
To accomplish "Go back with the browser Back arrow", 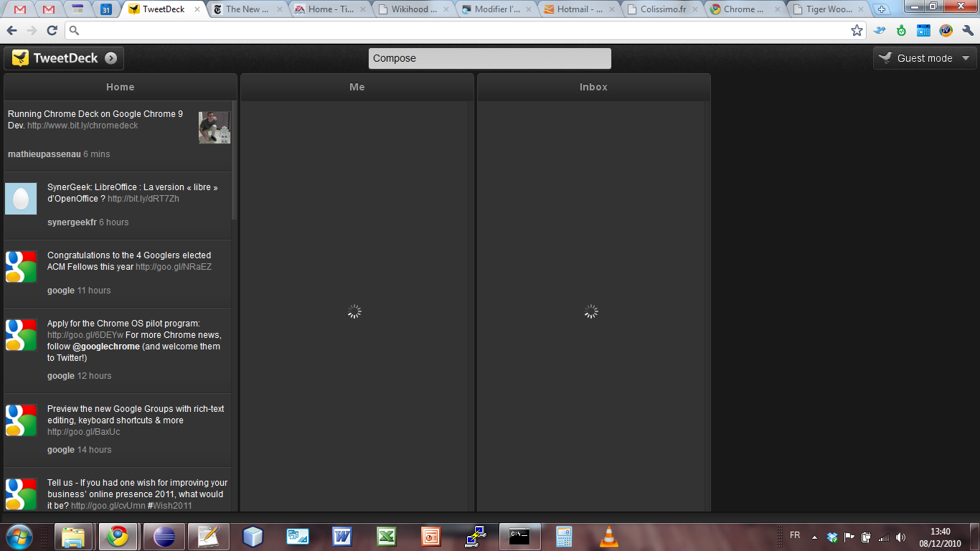I will (x=11, y=30).
